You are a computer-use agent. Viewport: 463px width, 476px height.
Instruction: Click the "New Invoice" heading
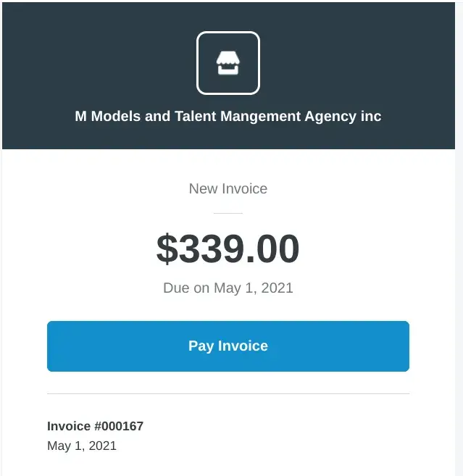228,188
